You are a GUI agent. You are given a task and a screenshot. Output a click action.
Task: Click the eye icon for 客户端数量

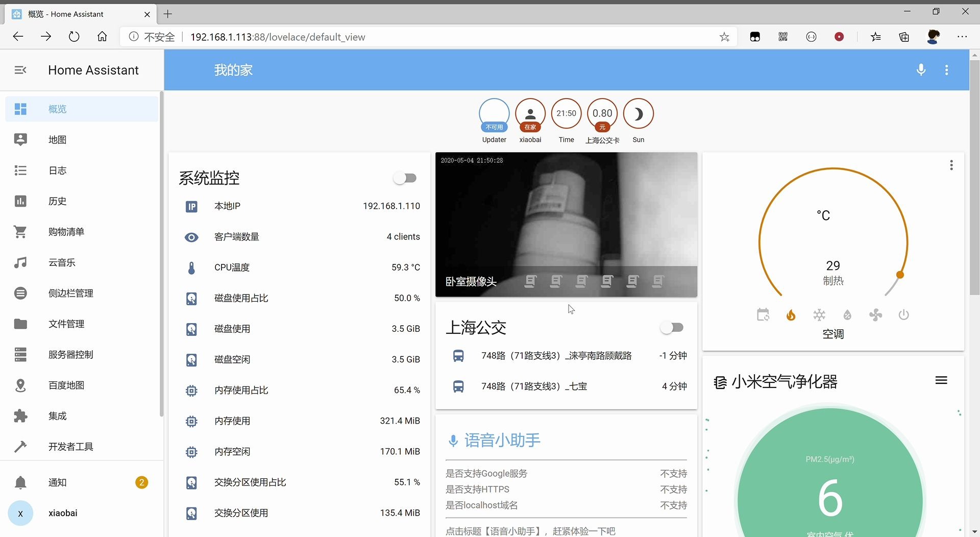(191, 237)
